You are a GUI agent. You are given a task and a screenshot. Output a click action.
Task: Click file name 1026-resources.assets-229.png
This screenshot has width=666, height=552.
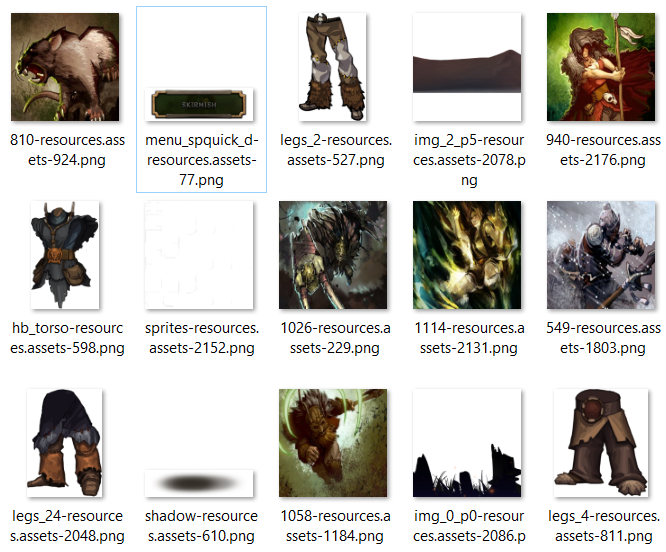coord(335,338)
